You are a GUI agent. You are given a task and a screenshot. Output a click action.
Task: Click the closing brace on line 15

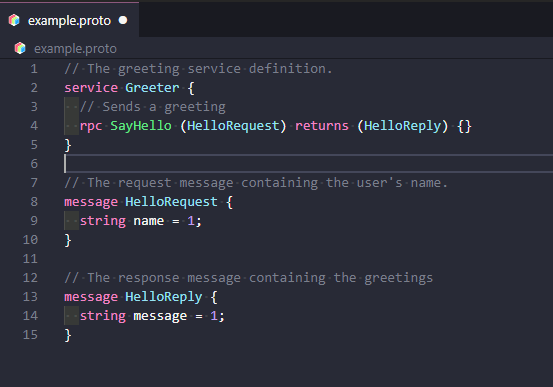click(68, 335)
